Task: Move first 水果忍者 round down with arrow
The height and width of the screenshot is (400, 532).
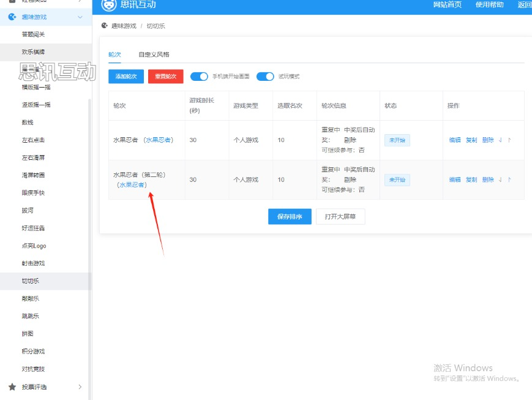Action: [x=500, y=140]
